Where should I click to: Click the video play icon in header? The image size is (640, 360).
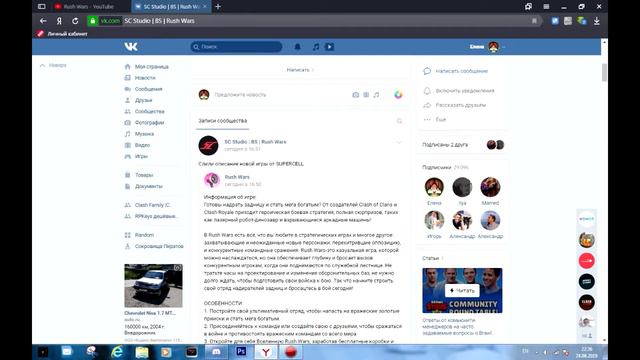tap(329, 47)
